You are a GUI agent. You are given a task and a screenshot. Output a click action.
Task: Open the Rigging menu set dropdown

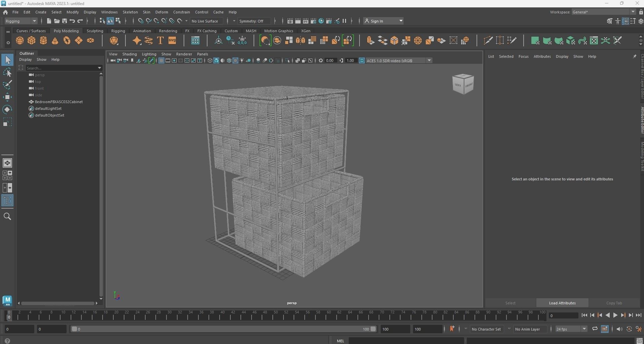(x=21, y=21)
